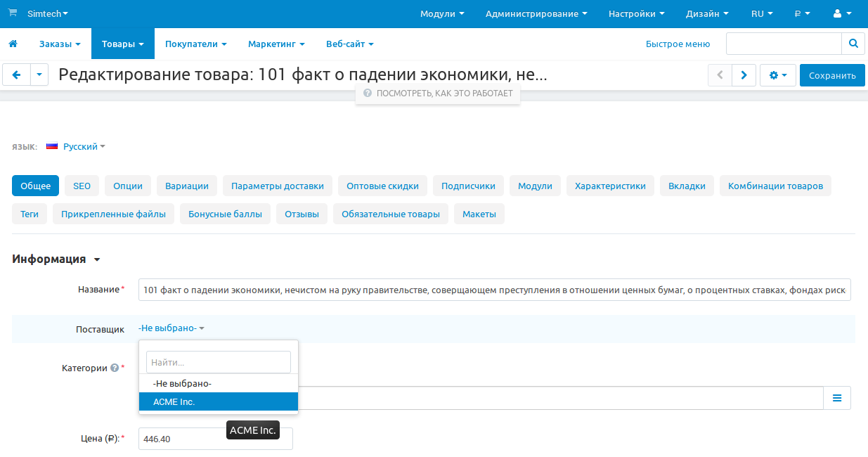Viewport: 868px width, 457px height.
Task: Go to next product with right chevron
Action: [x=744, y=75]
